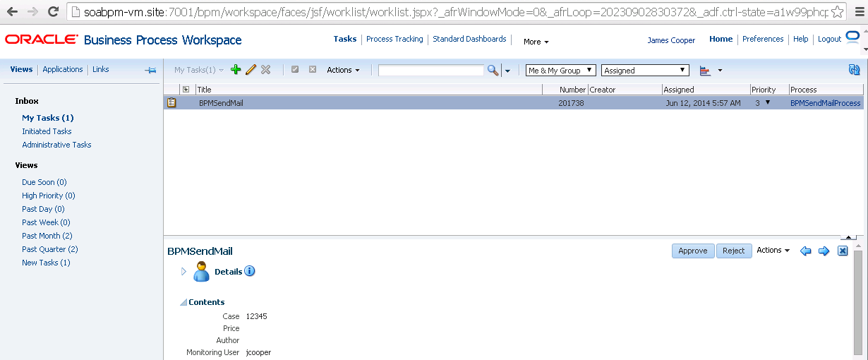Switch to Views panel tab
Image resolution: width=868 pixels, height=360 pixels.
[21, 69]
